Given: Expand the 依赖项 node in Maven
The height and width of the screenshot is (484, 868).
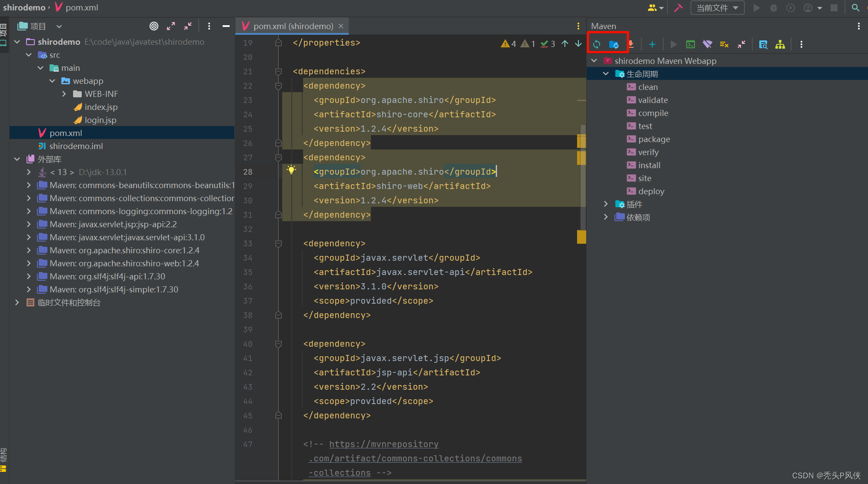Looking at the screenshot, I should [x=606, y=217].
